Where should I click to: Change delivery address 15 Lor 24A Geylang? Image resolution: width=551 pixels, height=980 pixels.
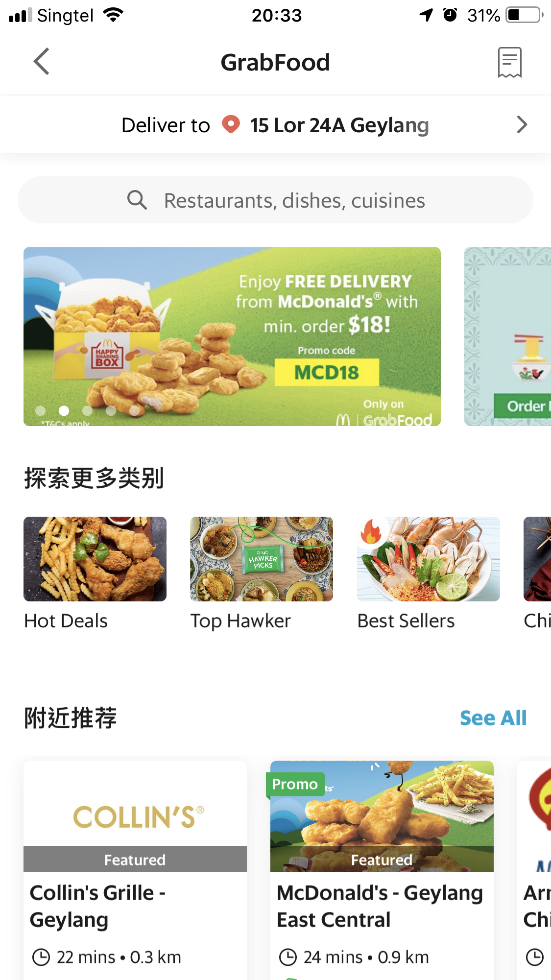point(339,125)
